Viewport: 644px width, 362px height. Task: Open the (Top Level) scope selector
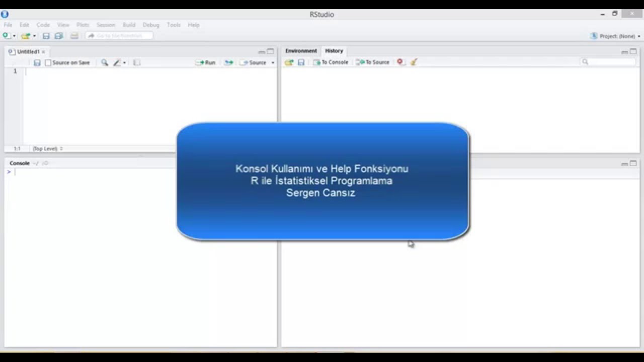tap(48, 149)
